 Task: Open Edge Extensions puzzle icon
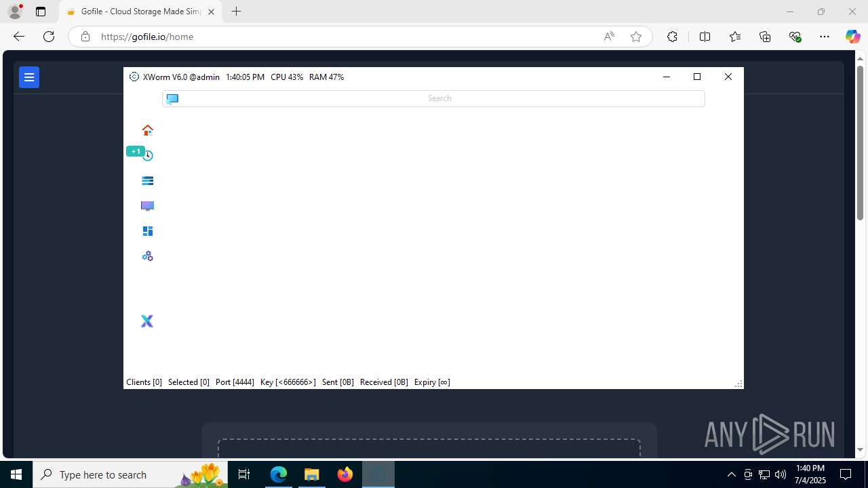[x=672, y=37]
